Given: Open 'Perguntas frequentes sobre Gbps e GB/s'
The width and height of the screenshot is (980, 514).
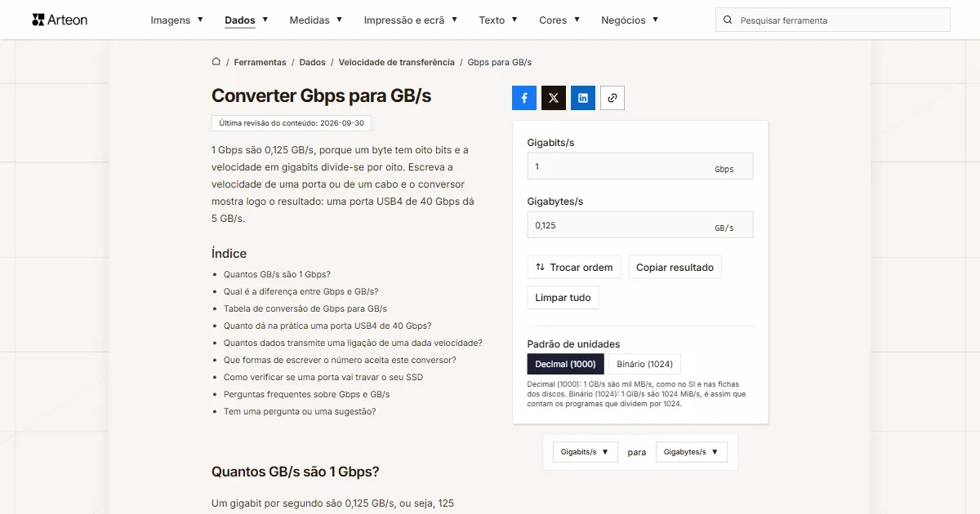Looking at the screenshot, I should tap(307, 395).
